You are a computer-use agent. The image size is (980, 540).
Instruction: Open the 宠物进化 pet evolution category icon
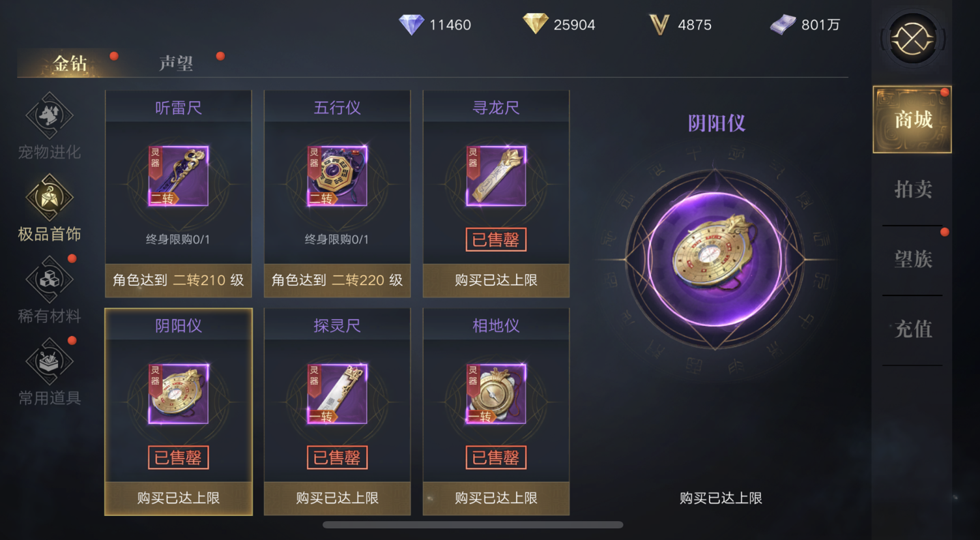point(50,116)
